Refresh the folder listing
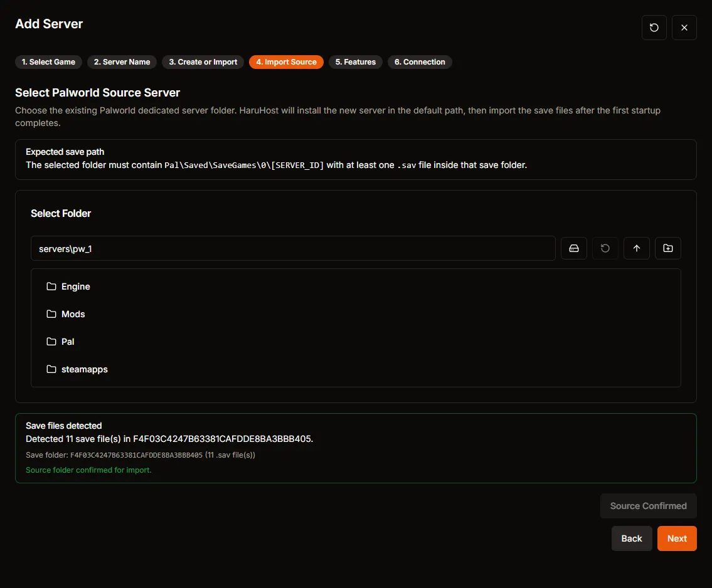This screenshot has width=712, height=588. pos(605,248)
